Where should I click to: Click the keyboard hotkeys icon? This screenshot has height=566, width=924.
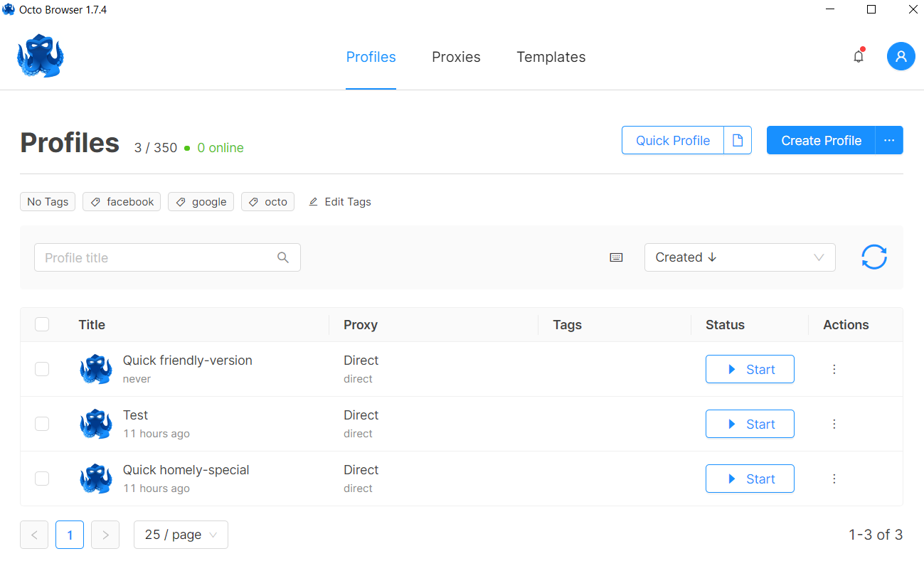pos(616,257)
